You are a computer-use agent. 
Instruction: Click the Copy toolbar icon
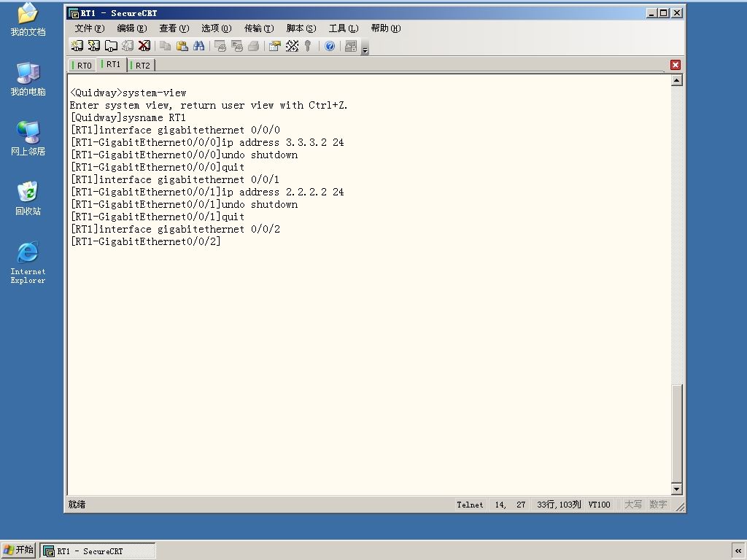(x=166, y=46)
